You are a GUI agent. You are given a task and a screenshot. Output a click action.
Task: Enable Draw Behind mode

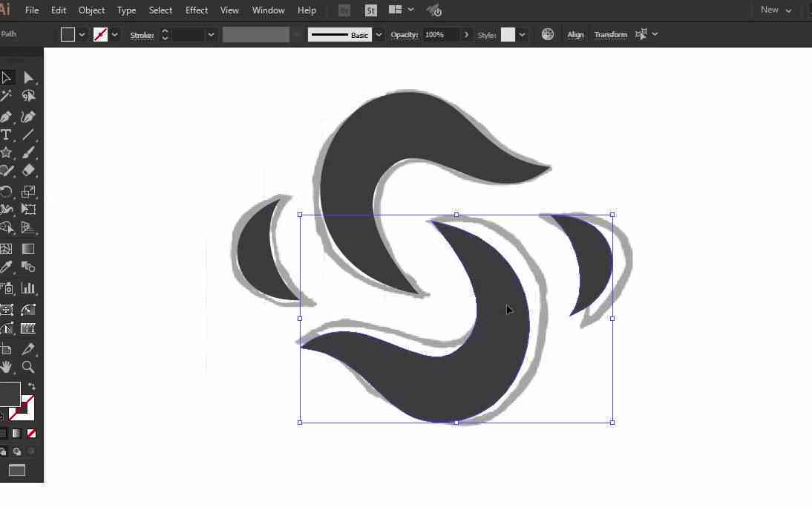(17, 452)
